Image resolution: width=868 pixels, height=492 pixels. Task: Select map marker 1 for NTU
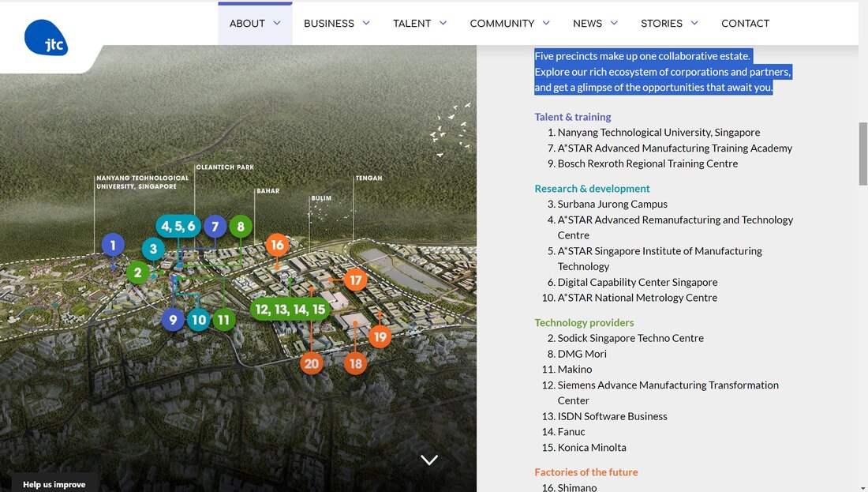pyautogui.click(x=113, y=245)
